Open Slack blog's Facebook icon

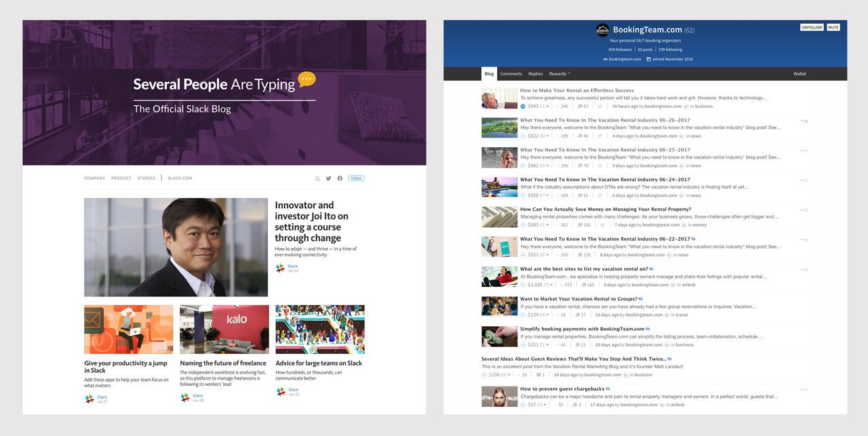pos(340,178)
